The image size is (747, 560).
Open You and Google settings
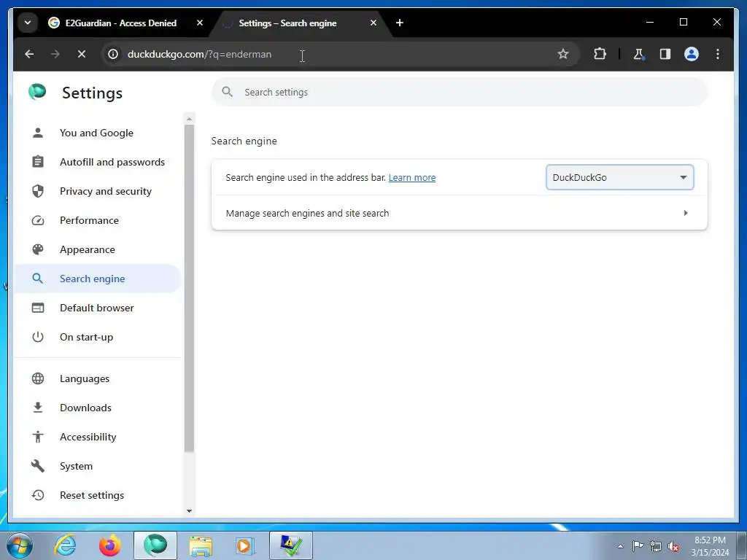click(x=97, y=133)
